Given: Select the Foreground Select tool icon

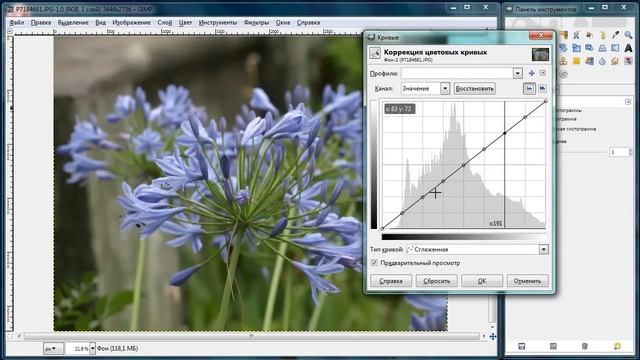Looking at the screenshot, I should (589, 35).
